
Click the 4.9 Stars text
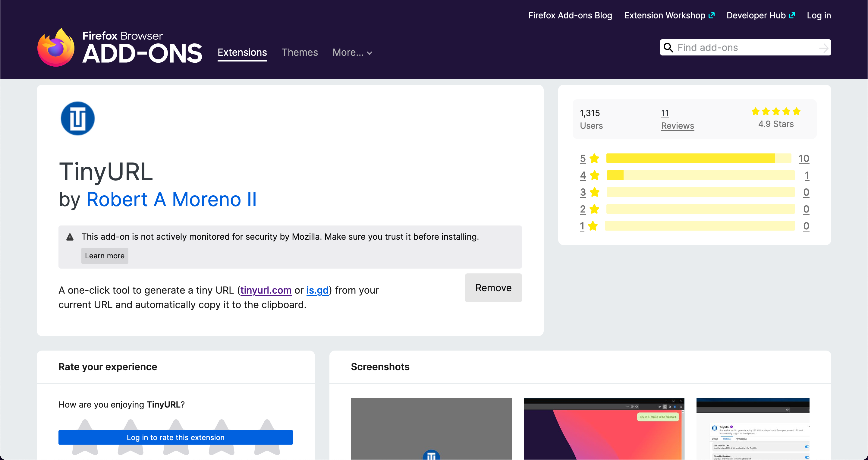[x=776, y=124]
